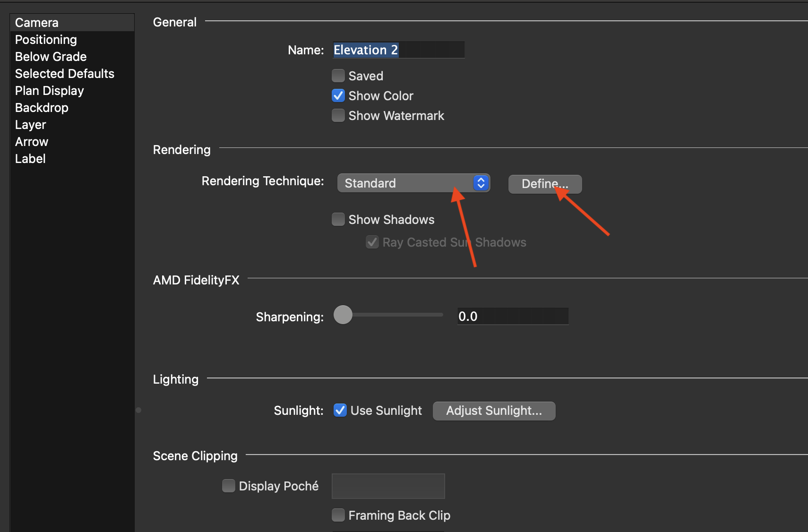Image resolution: width=808 pixels, height=532 pixels.
Task: Click the Name field containing Elevation 2
Action: tap(398, 50)
